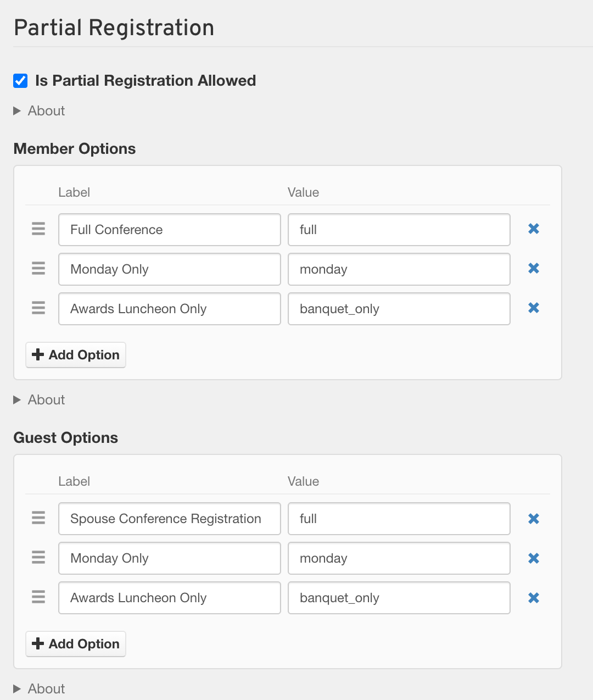Edit Member banquet_only value field

[x=399, y=309]
